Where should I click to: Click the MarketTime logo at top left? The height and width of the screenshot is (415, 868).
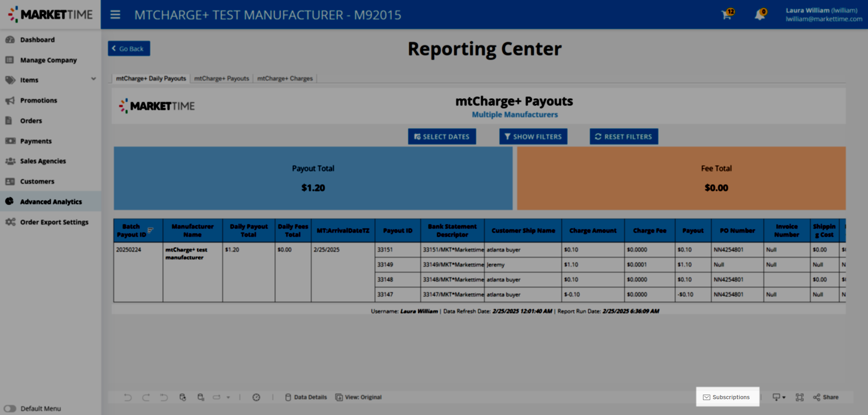coord(50,14)
